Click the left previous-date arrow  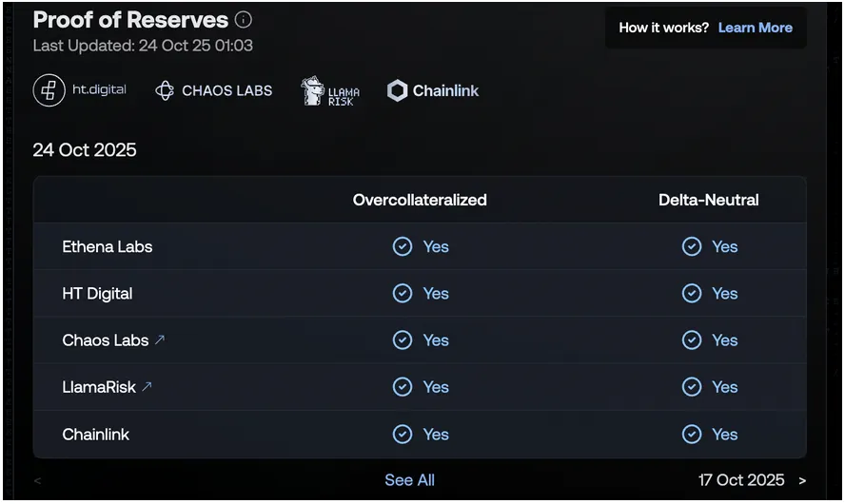pyautogui.click(x=38, y=481)
